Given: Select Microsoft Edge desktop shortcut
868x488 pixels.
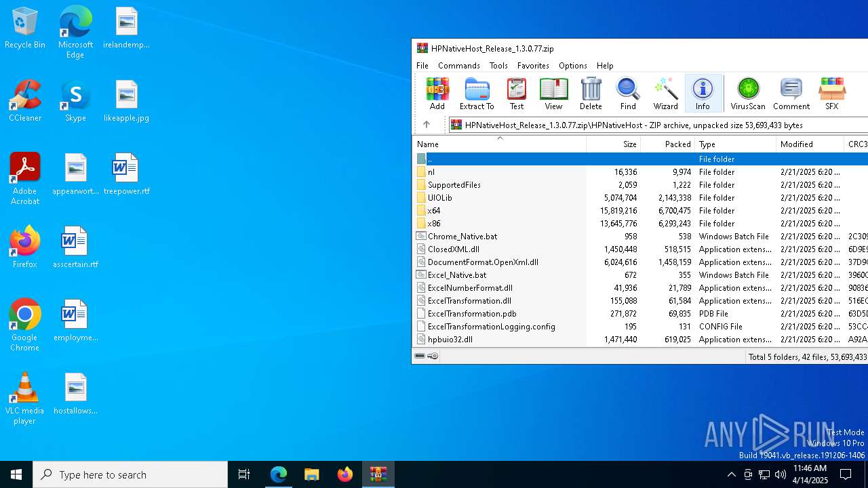Looking at the screenshot, I should 75,33.
